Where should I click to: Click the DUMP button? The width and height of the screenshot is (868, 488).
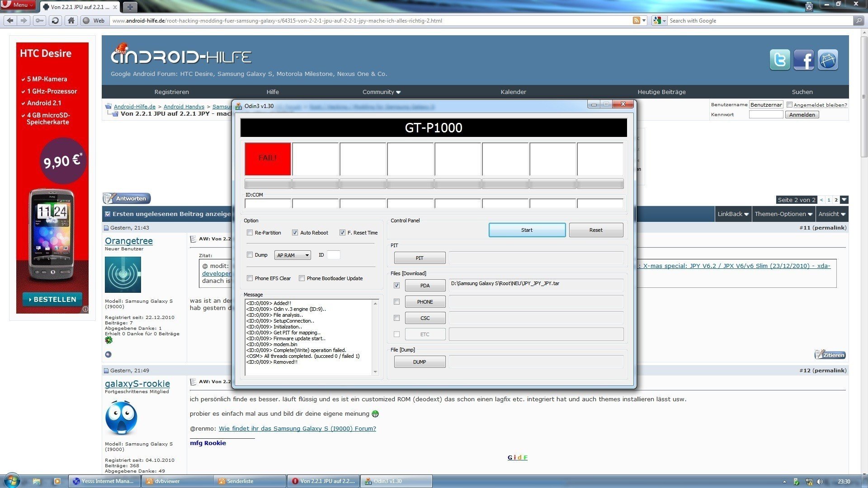point(420,362)
